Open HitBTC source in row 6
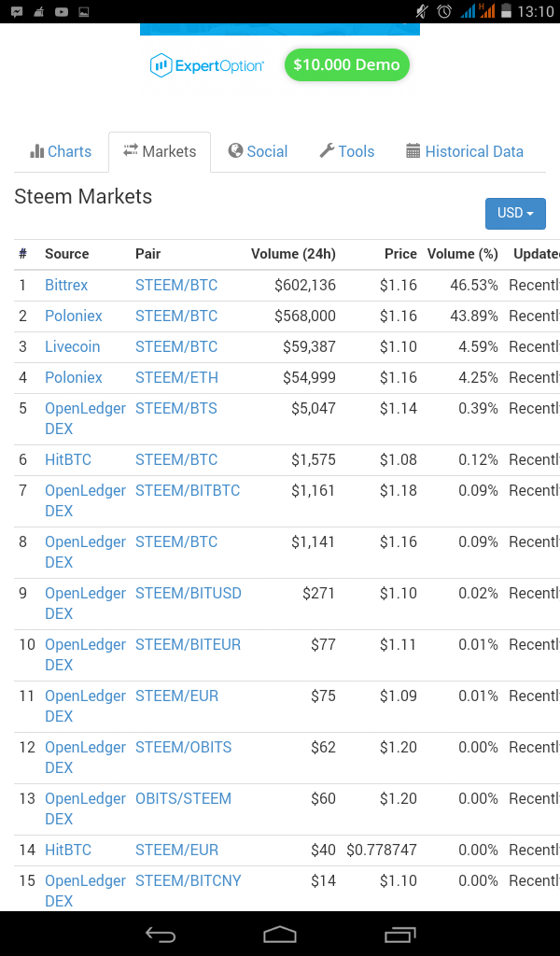The width and height of the screenshot is (560, 956). tap(68, 459)
